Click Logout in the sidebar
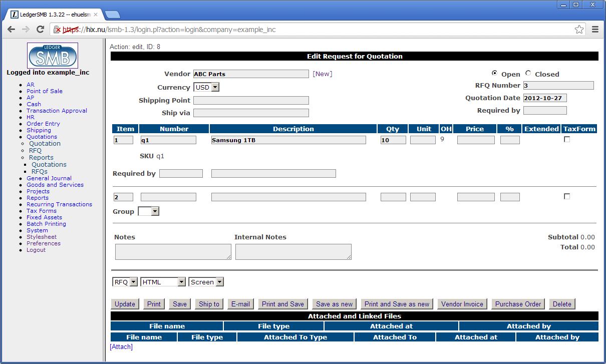Screen dimensions: 606x364 point(36,250)
